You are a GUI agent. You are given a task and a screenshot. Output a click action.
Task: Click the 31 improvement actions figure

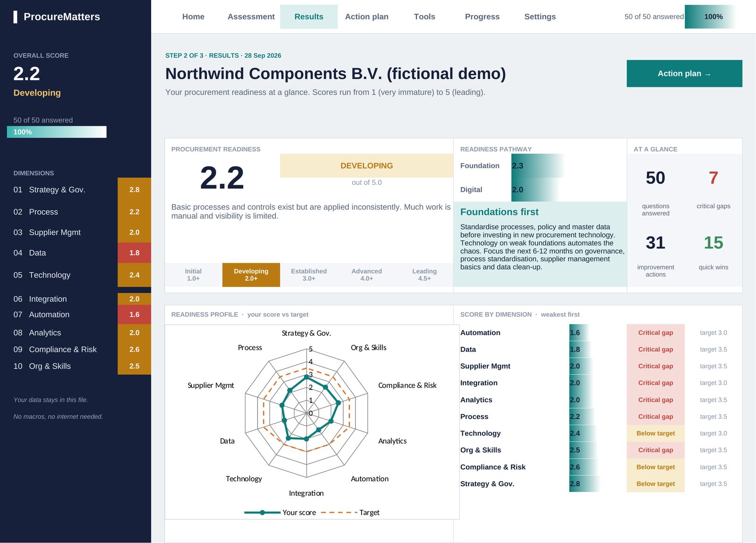point(655,243)
